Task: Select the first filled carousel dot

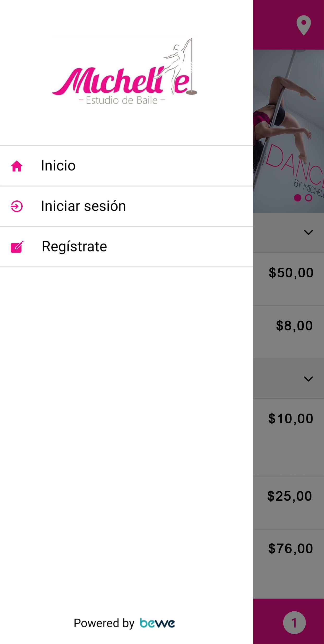Action: click(298, 198)
